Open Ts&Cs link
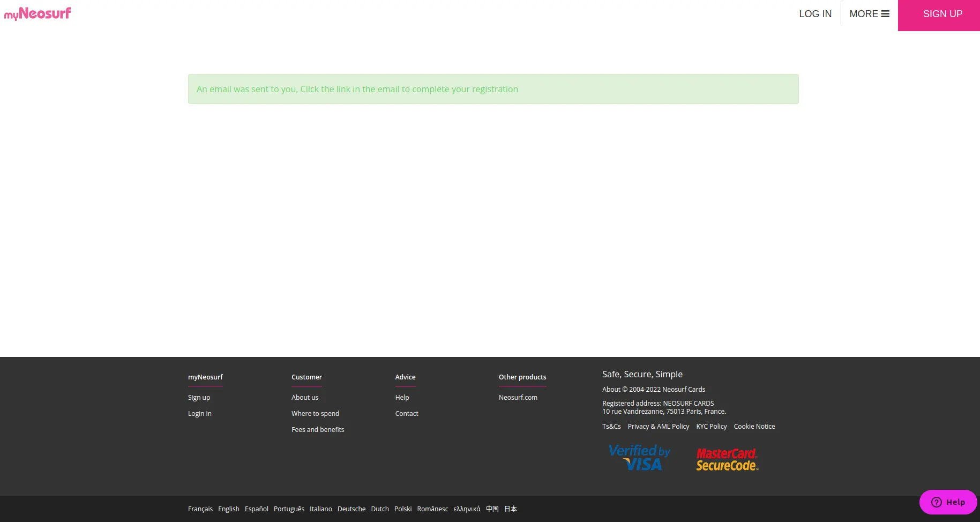 pos(611,427)
